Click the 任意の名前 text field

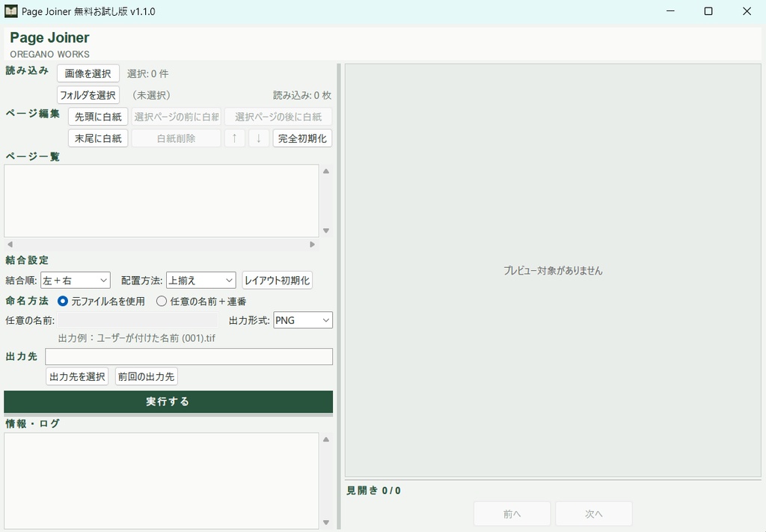pyautogui.click(x=138, y=320)
